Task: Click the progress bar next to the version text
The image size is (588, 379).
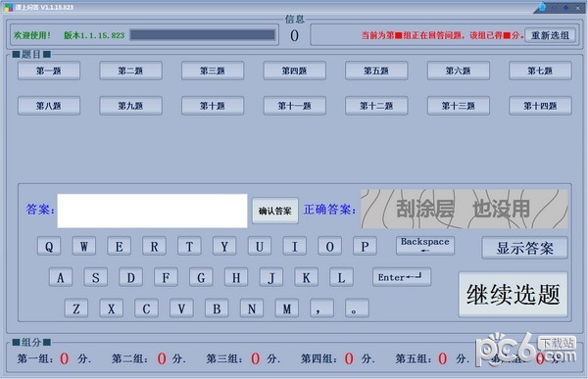Action: (203, 35)
